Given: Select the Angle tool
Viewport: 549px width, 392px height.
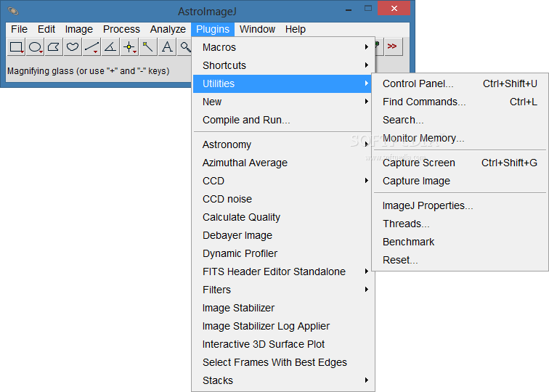Looking at the screenshot, I should 110,46.
